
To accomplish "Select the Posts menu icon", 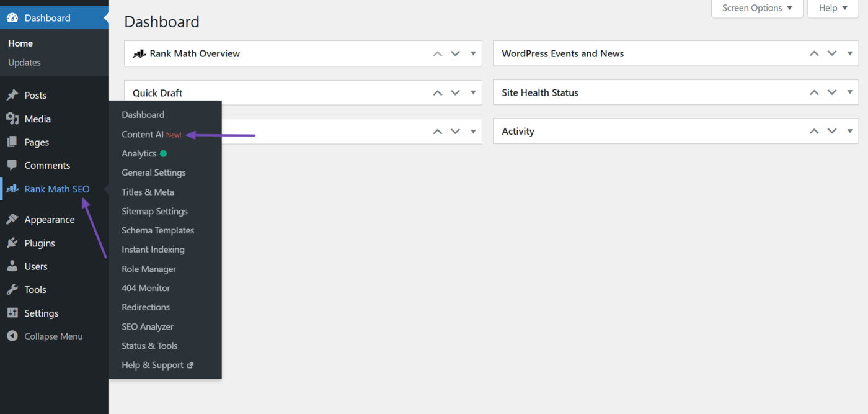I will pos(14,95).
